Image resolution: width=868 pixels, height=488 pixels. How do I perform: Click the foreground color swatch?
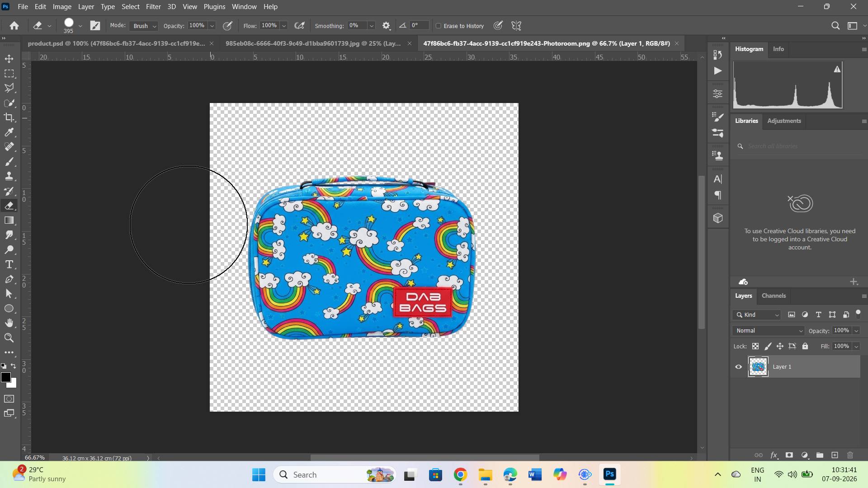point(6,378)
